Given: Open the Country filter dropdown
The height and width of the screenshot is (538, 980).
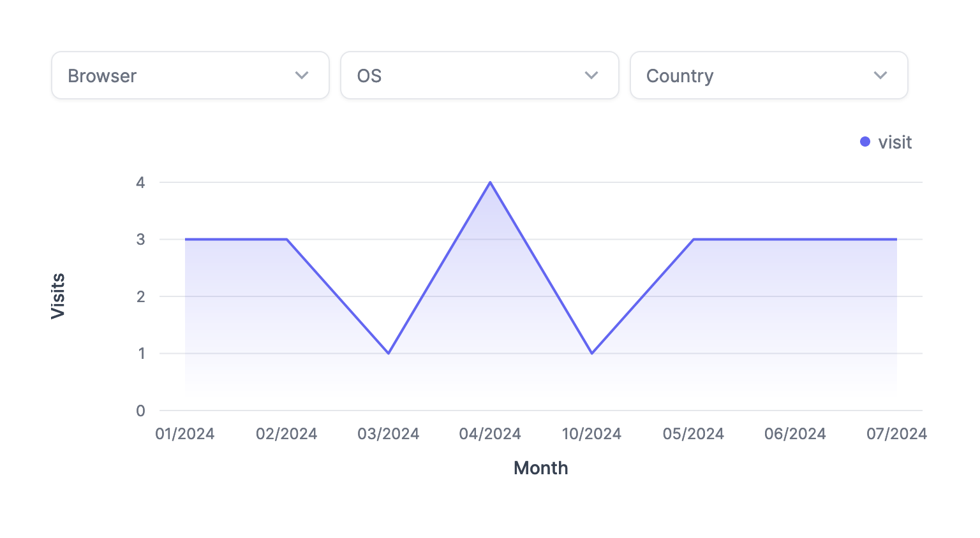Looking at the screenshot, I should pos(769,75).
